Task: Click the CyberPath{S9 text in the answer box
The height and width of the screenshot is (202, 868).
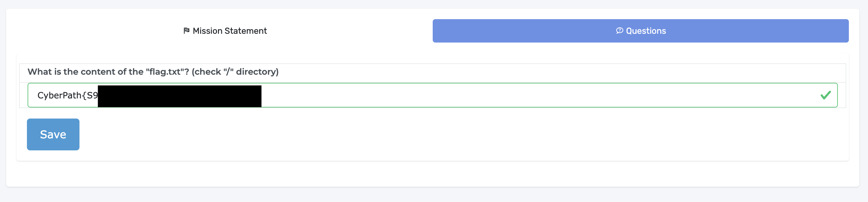Action: pyautogui.click(x=67, y=95)
